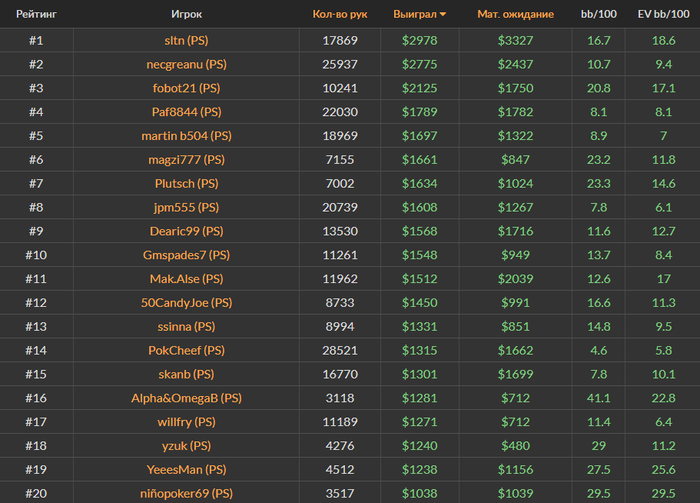Sort by EV bb/100 column header
700x503 pixels.
[x=662, y=15]
